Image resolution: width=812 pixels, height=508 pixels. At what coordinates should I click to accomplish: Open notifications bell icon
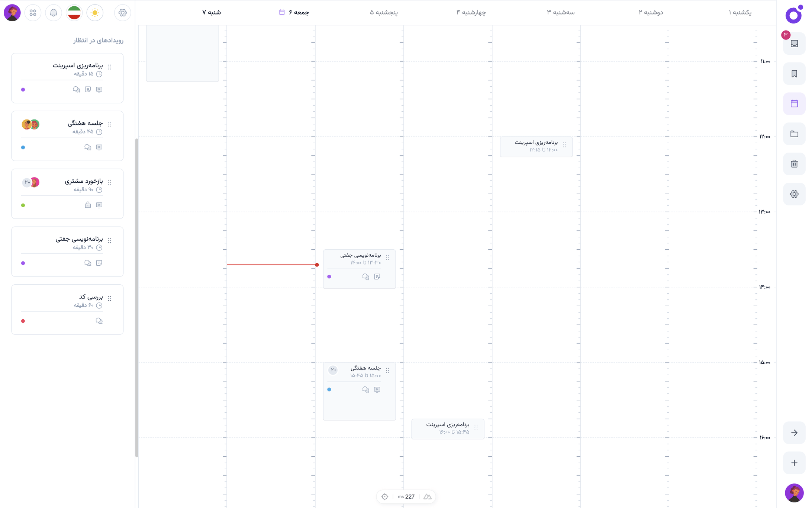point(54,13)
